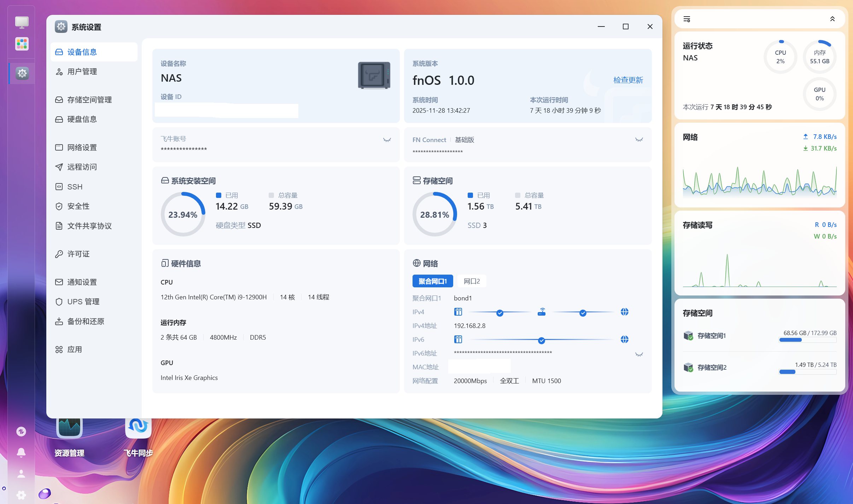This screenshot has height=504, width=853.
Task: Click the NAS device thumbnail image
Action: pyautogui.click(x=374, y=75)
